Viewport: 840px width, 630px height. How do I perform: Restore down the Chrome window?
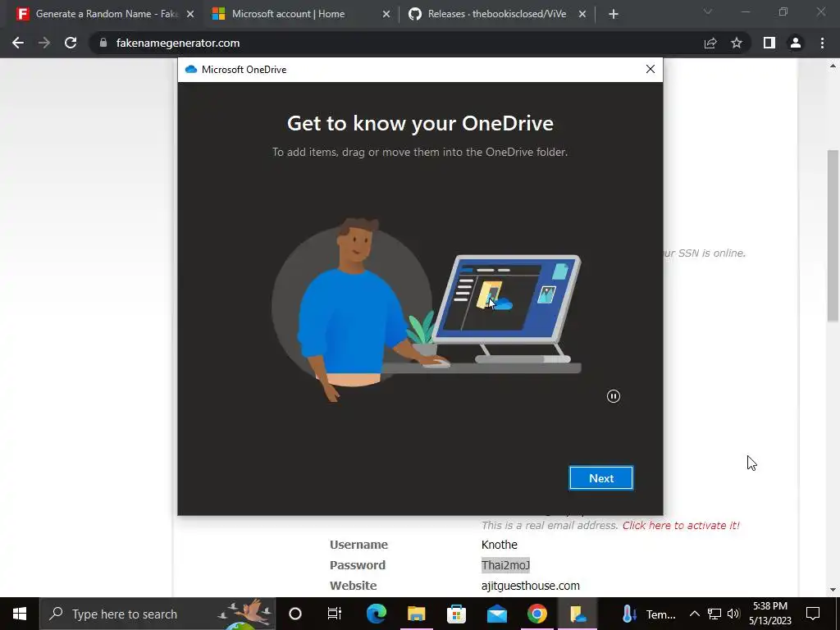click(783, 11)
